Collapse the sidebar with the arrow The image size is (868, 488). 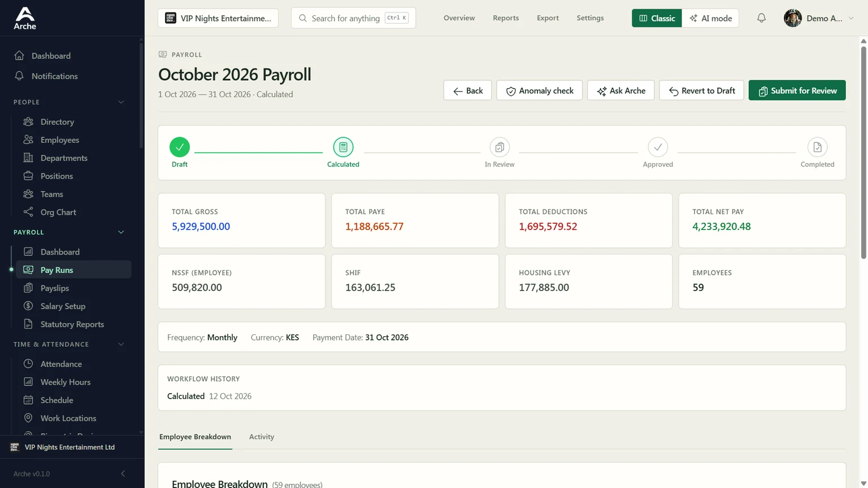[123, 474]
